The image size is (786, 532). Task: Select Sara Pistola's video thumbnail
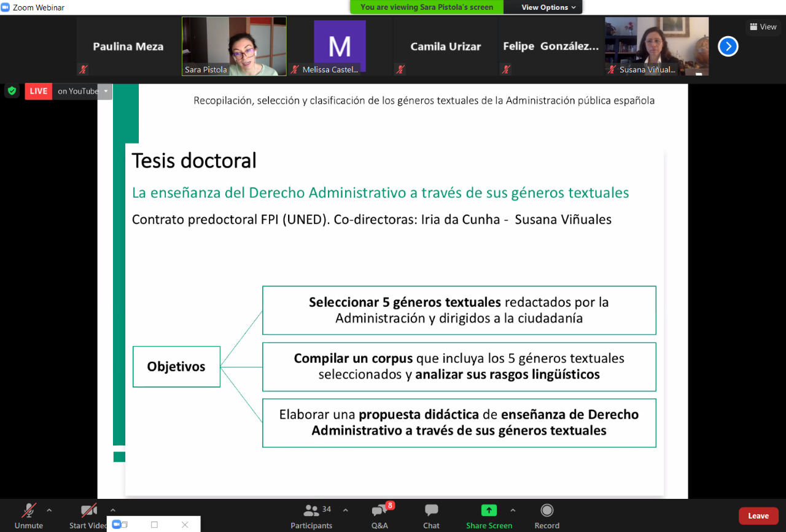[x=234, y=46]
